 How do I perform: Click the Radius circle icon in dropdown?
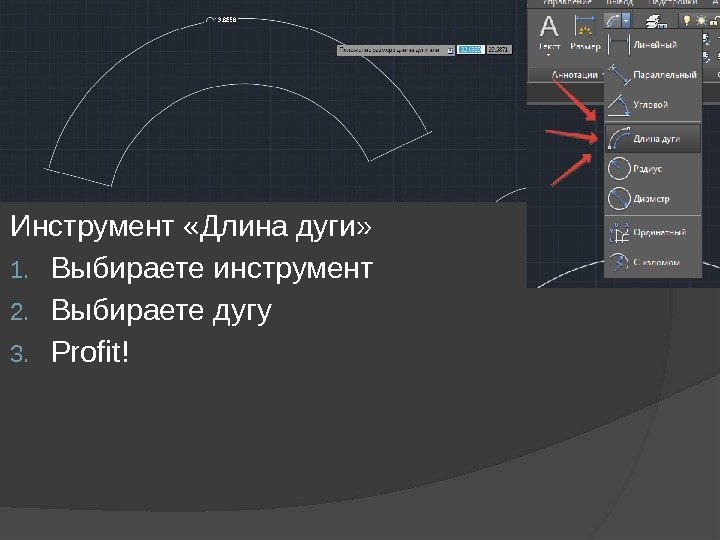619,168
